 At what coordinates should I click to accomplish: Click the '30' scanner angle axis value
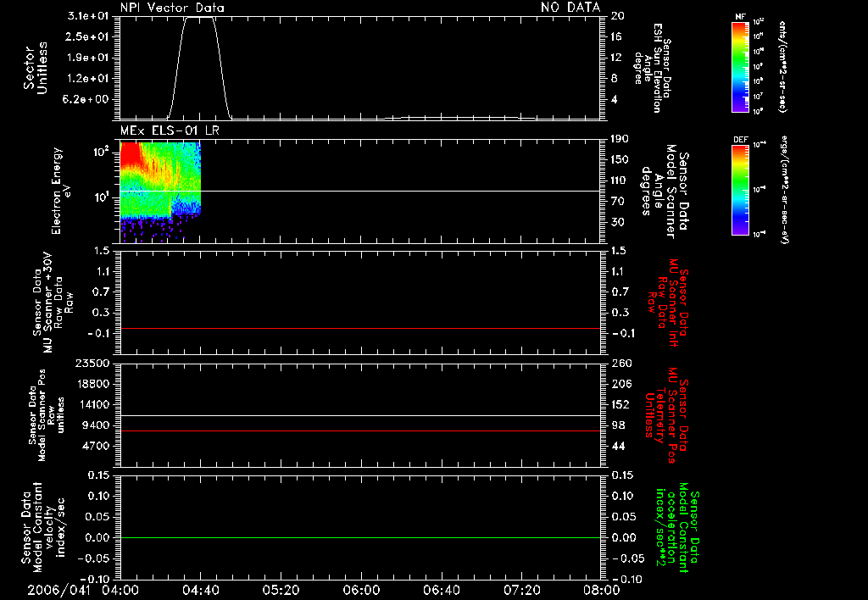click(x=617, y=223)
